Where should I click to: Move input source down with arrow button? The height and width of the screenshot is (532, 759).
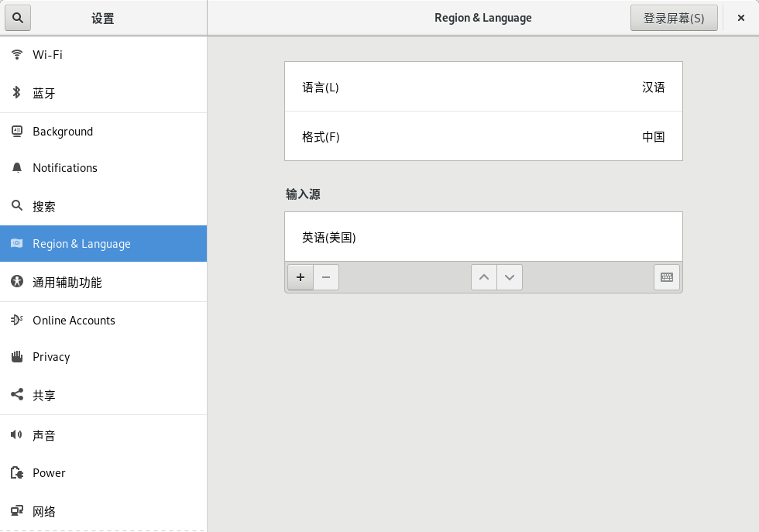509,277
